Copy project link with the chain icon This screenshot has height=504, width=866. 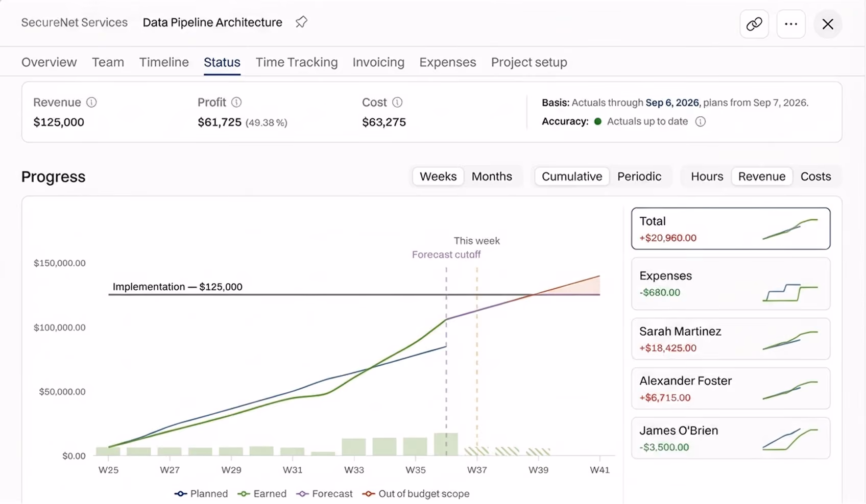[x=754, y=24]
